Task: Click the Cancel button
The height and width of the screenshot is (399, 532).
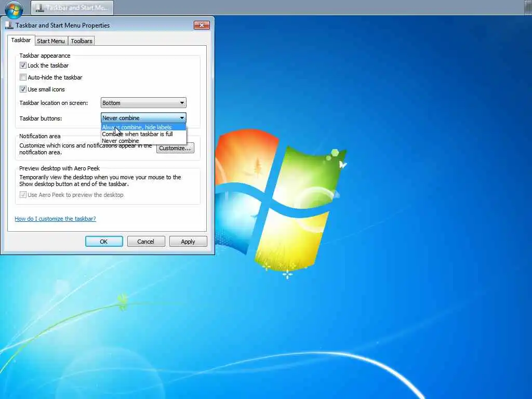Action: click(146, 242)
